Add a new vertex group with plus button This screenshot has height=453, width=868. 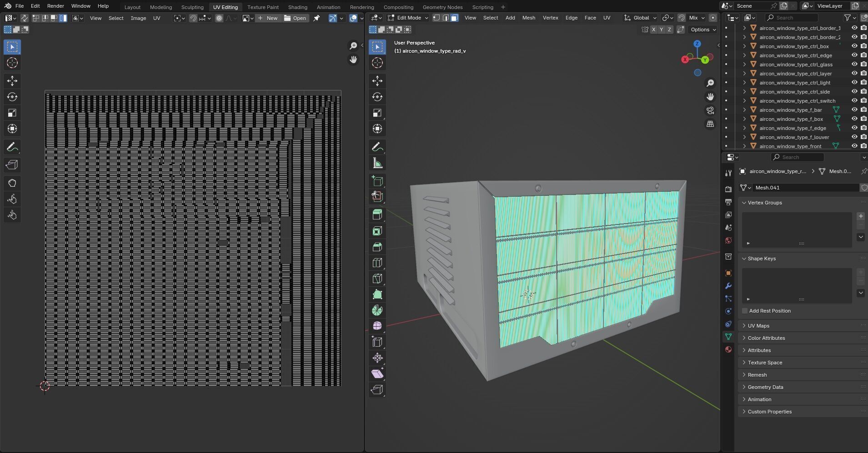click(861, 216)
